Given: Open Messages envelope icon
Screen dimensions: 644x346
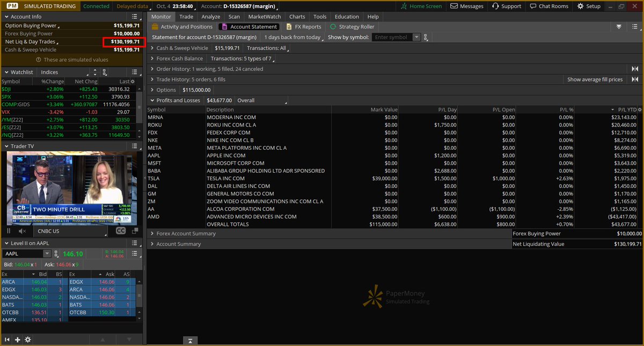Looking at the screenshot, I should (454, 6).
